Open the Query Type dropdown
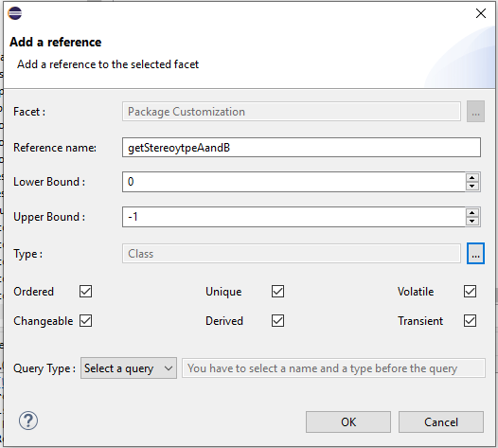Screen dimensions: 498x448 click(129, 367)
